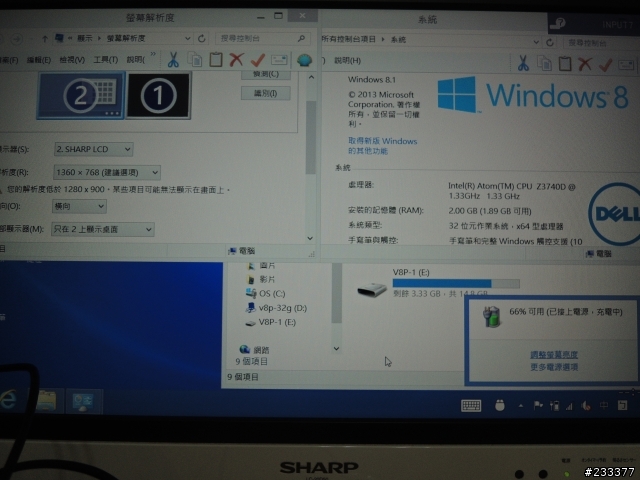Expand System window address bar dropdown
The image size is (640, 480).
[536, 42]
